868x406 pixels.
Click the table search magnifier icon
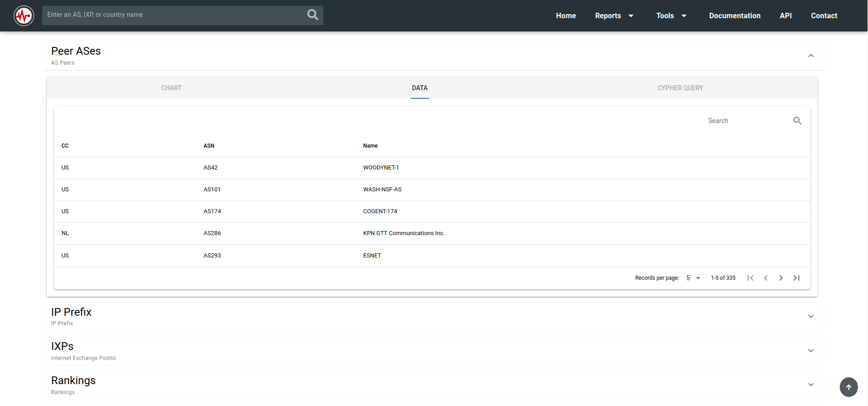(797, 121)
